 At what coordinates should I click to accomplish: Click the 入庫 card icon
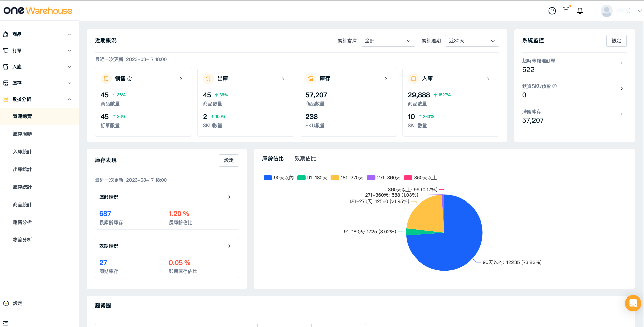pyautogui.click(x=413, y=79)
